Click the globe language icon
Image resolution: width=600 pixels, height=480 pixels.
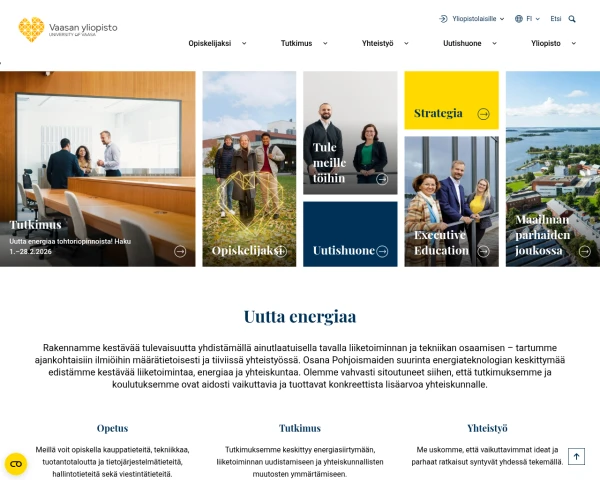tap(518, 19)
